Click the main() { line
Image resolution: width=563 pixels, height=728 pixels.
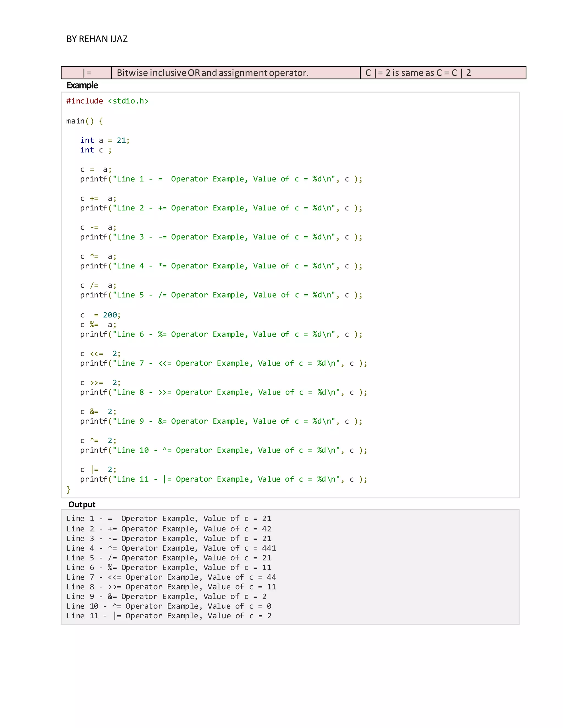[84, 121]
